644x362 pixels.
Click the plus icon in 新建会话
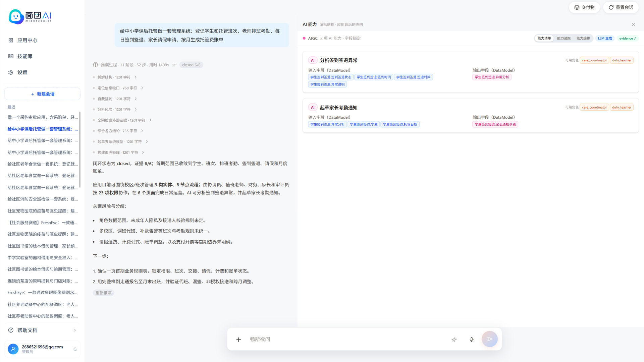[33, 94]
